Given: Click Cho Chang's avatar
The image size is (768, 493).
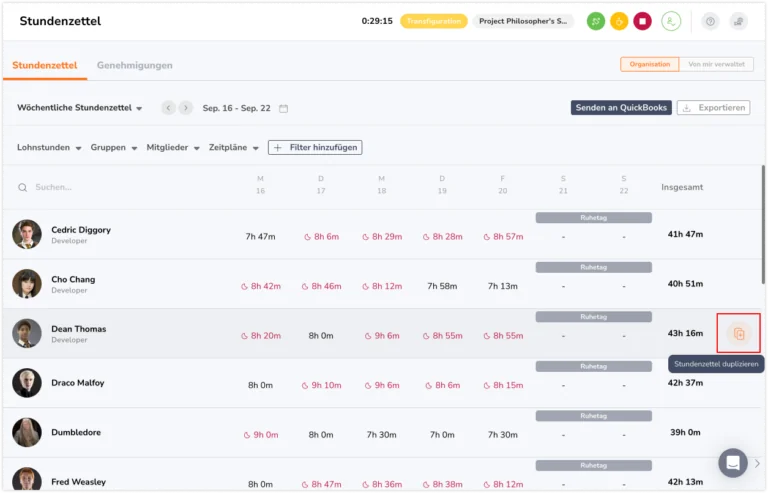Looking at the screenshot, I should tap(26, 283).
